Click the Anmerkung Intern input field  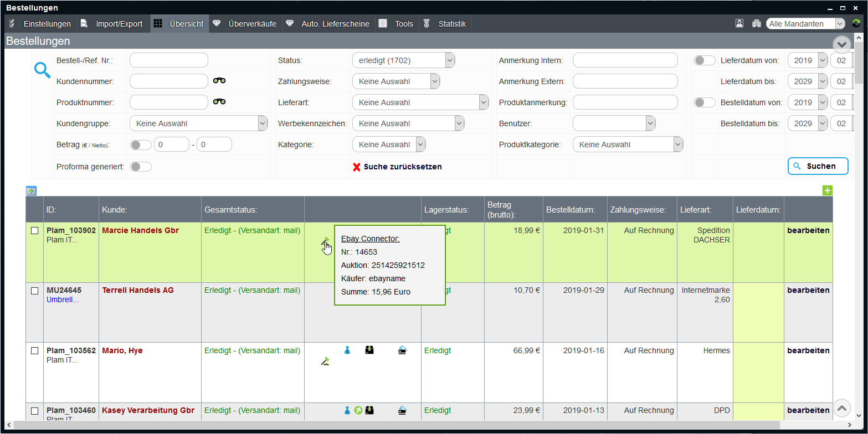(x=625, y=60)
